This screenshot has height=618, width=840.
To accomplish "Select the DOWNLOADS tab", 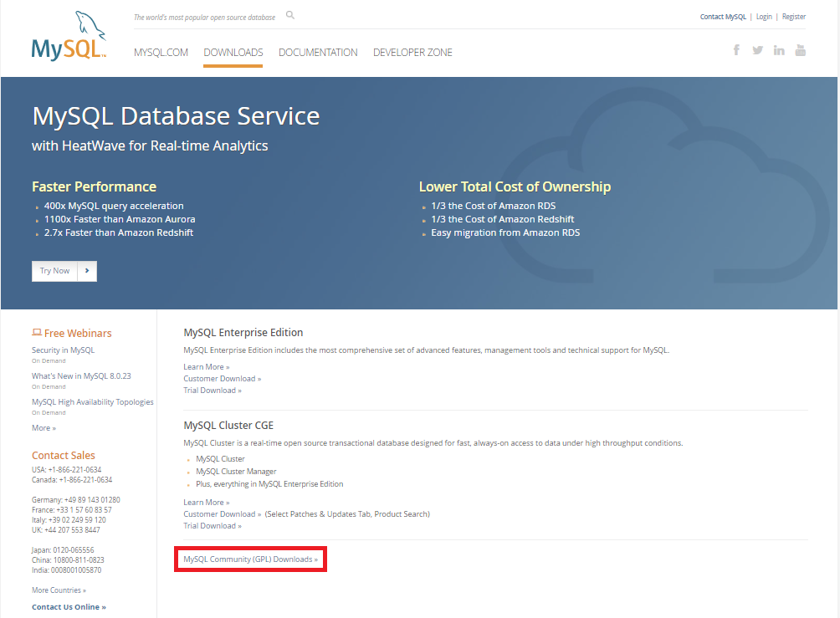I will pos(233,53).
